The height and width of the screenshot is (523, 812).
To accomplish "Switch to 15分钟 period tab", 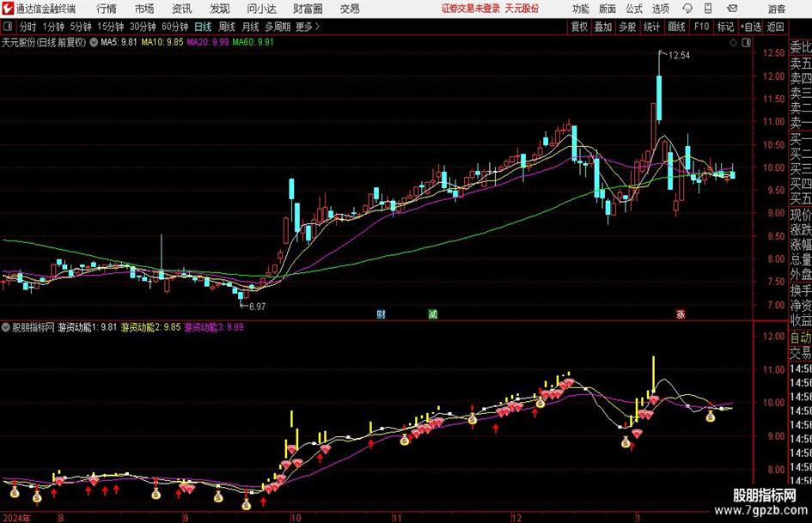I will [x=110, y=27].
